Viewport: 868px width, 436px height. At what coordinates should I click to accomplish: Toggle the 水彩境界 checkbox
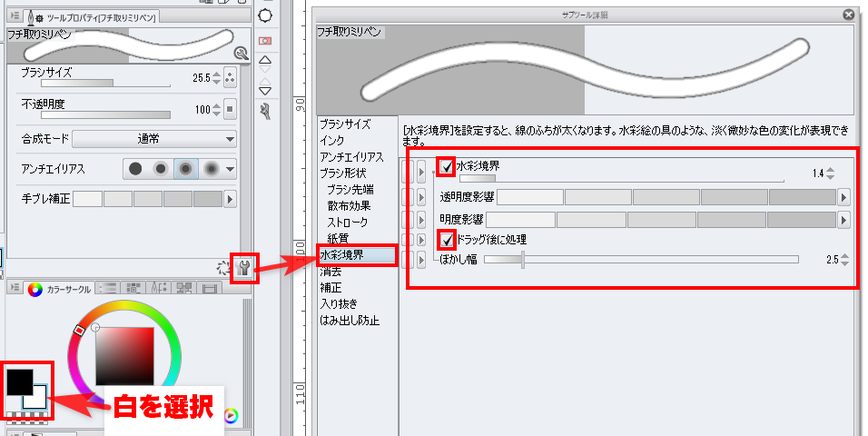point(446,166)
